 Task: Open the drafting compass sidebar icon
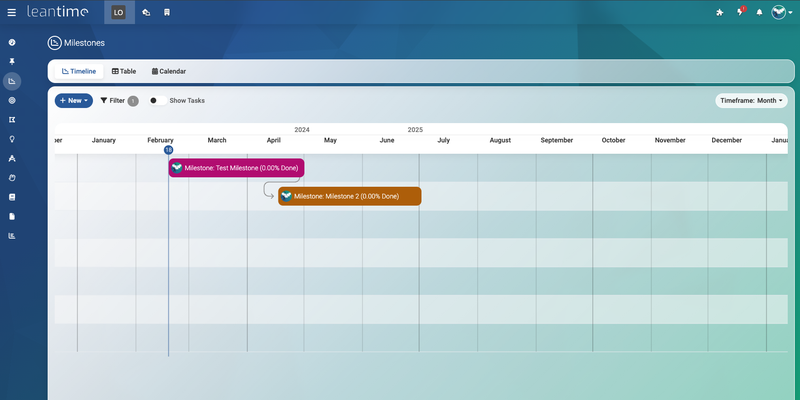(x=12, y=159)
